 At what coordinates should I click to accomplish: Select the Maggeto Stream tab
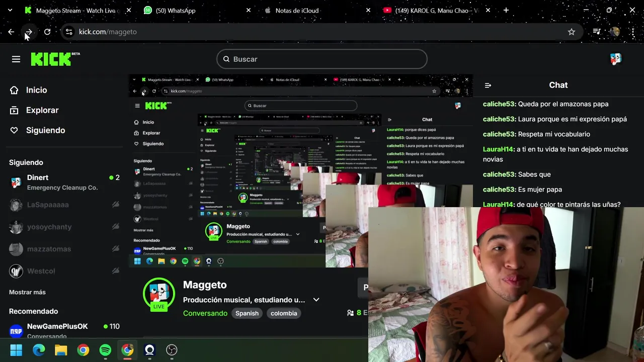77,10
